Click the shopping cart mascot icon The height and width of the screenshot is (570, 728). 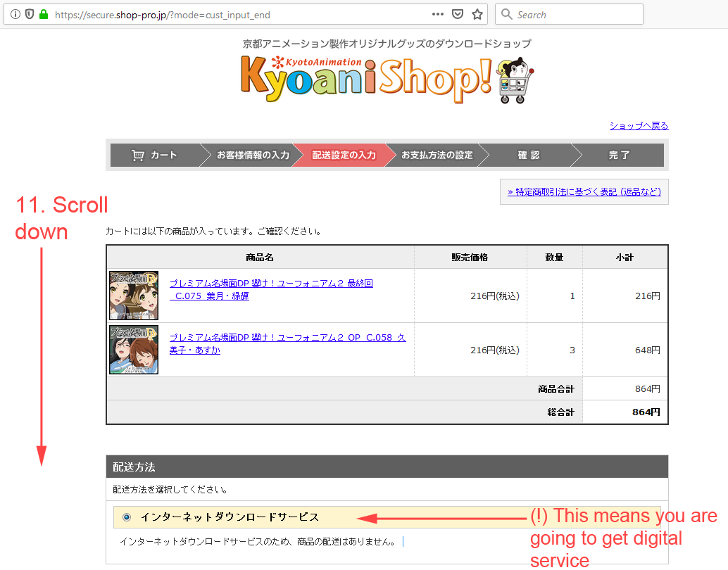point(514,81)
